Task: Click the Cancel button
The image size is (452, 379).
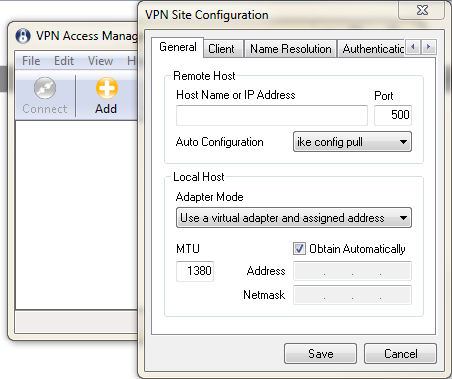Action: coord(400,354)
